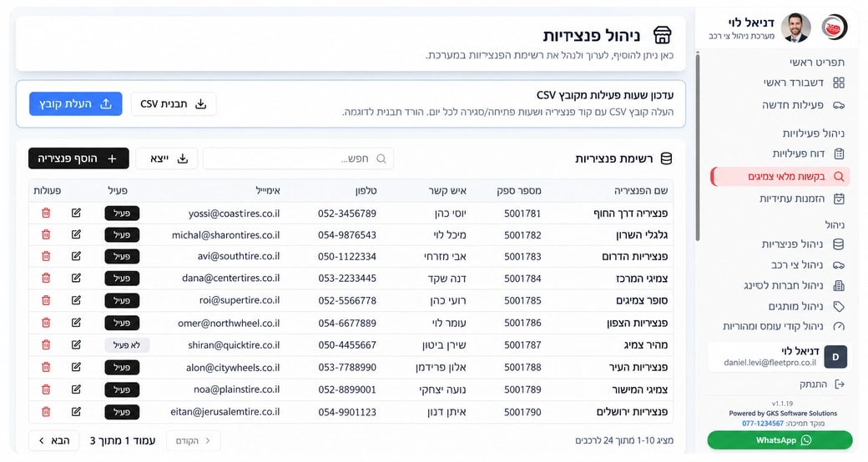Click the הוסף פנצריה button
Viewport: 868px width, 462px height.
(x=78, y=158)
